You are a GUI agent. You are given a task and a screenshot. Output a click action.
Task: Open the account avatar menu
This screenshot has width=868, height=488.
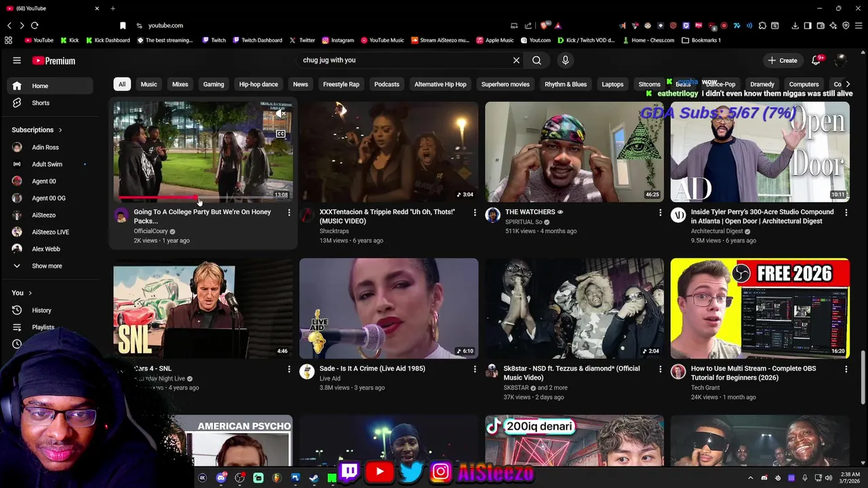[x=841, y=60]
